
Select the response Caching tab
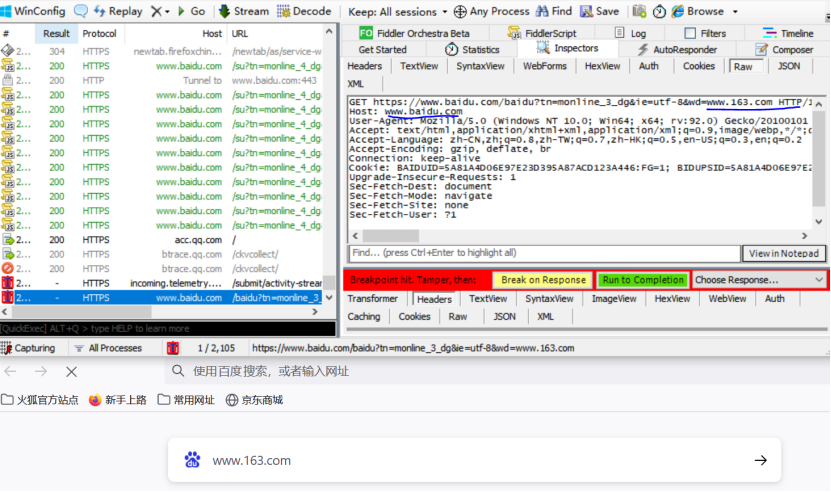[364, 317]
